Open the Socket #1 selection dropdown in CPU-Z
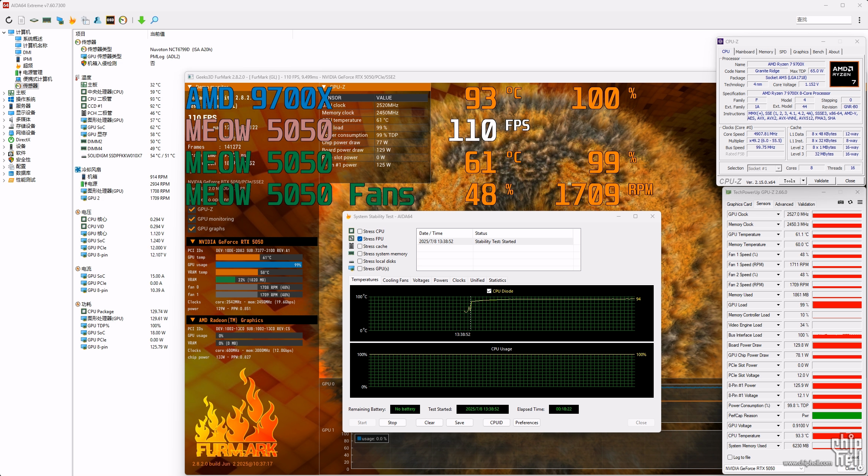868x476 pixels. point(778,168)
